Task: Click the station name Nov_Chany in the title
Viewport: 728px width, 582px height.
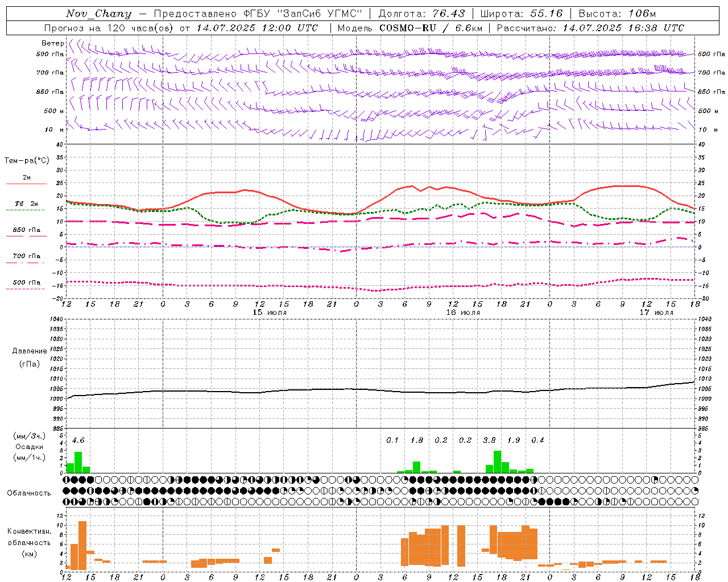Action: click(x=98, y=14)
